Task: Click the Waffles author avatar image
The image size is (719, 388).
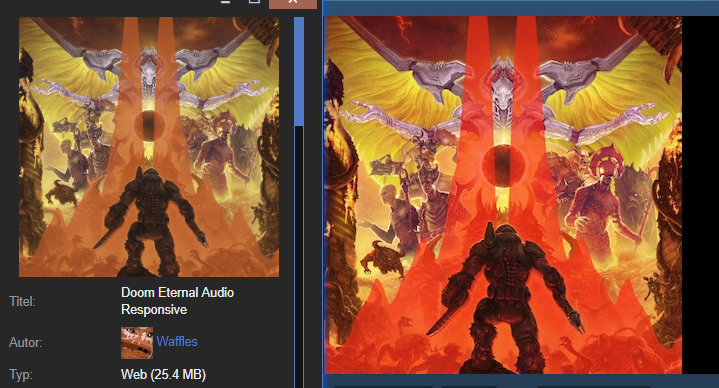Action: click(137, 343)
